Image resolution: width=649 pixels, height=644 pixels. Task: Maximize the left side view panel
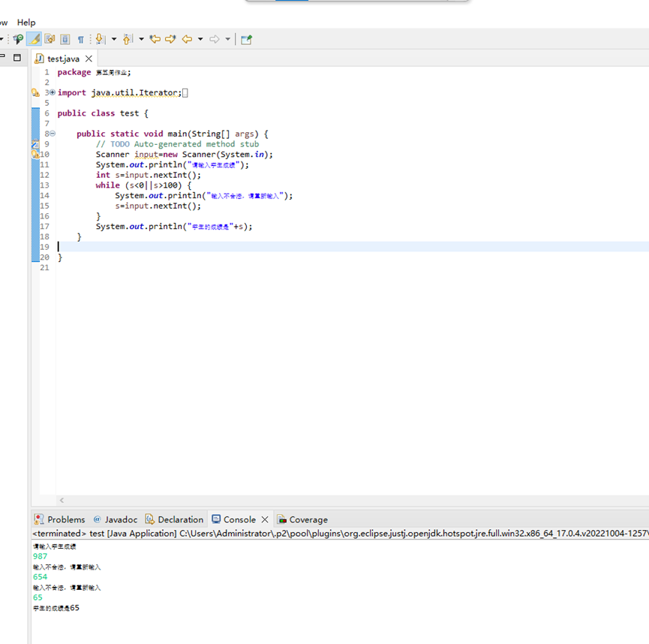coord(17,58)
